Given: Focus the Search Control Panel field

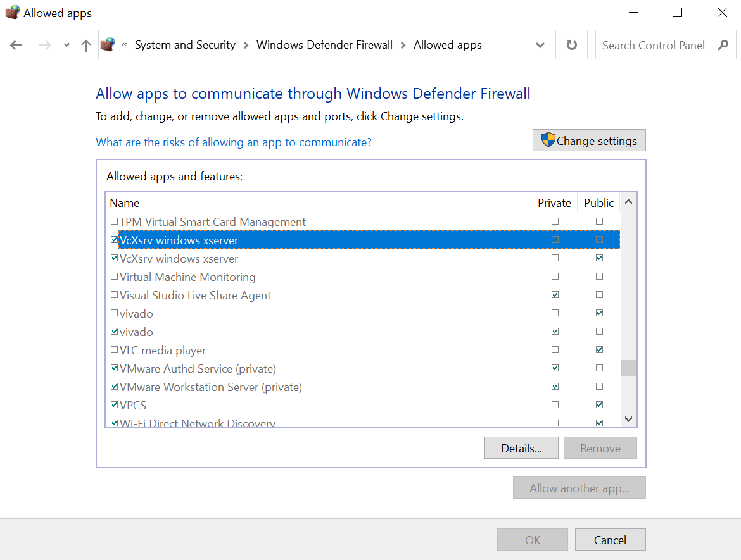Looking at the screenshot, I should tap(666, 45).
